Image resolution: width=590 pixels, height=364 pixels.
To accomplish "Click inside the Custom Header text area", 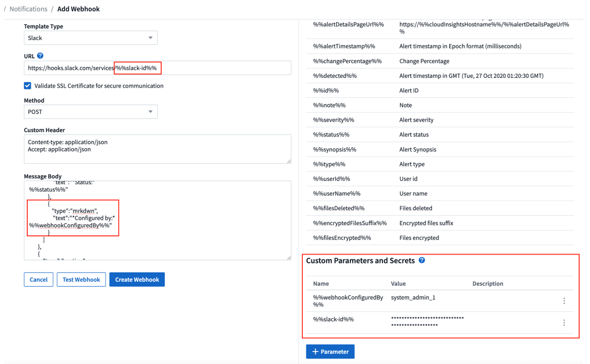I will 157,149.
